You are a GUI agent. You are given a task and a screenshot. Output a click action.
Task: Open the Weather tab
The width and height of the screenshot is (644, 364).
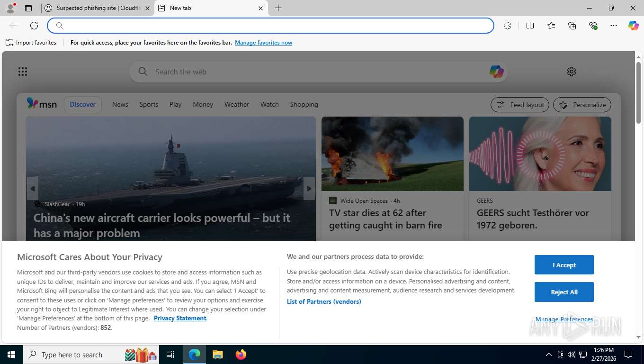click(237, 104)
